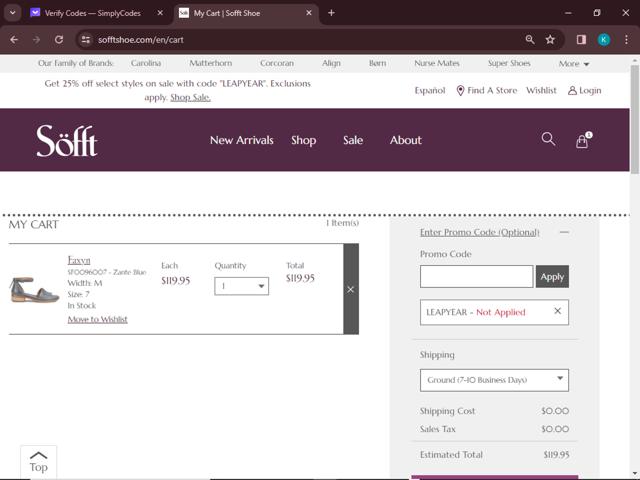
Task: Bookmark this page with the star icon
Action: pos(550,40)
